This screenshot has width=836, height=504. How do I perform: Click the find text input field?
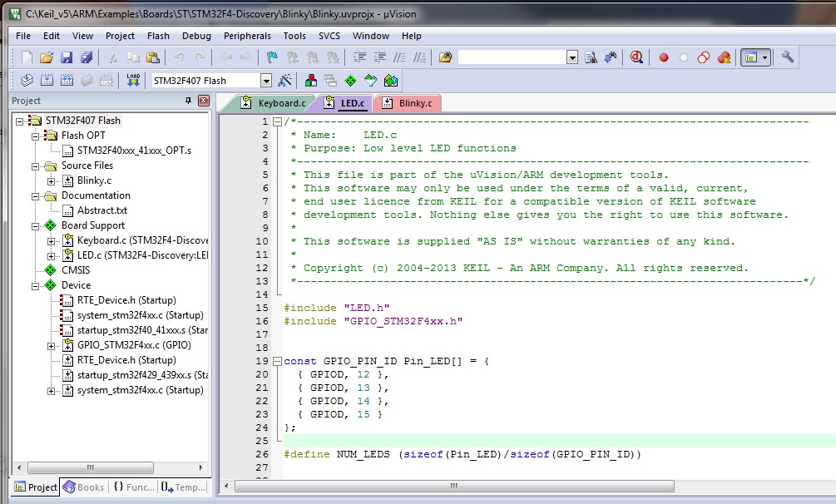tap(512, 57)
